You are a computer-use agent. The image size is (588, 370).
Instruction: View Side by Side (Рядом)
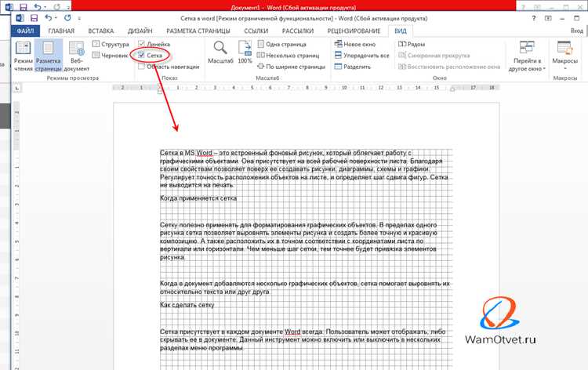412,44
